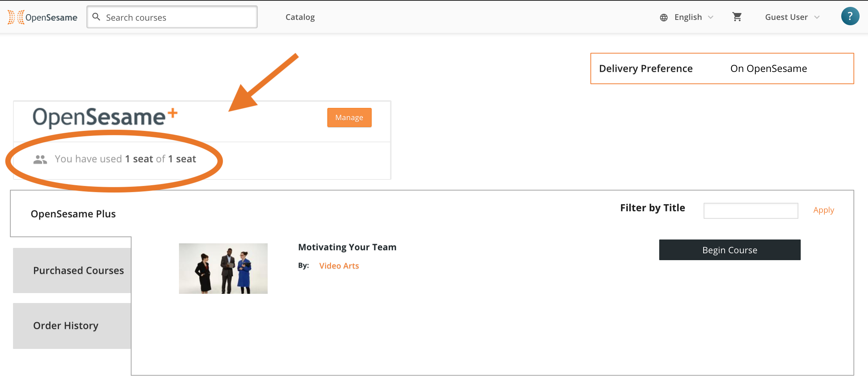The image size is (868, 391).
Task: Apply the title filter
Action: (x=824, y=210)
